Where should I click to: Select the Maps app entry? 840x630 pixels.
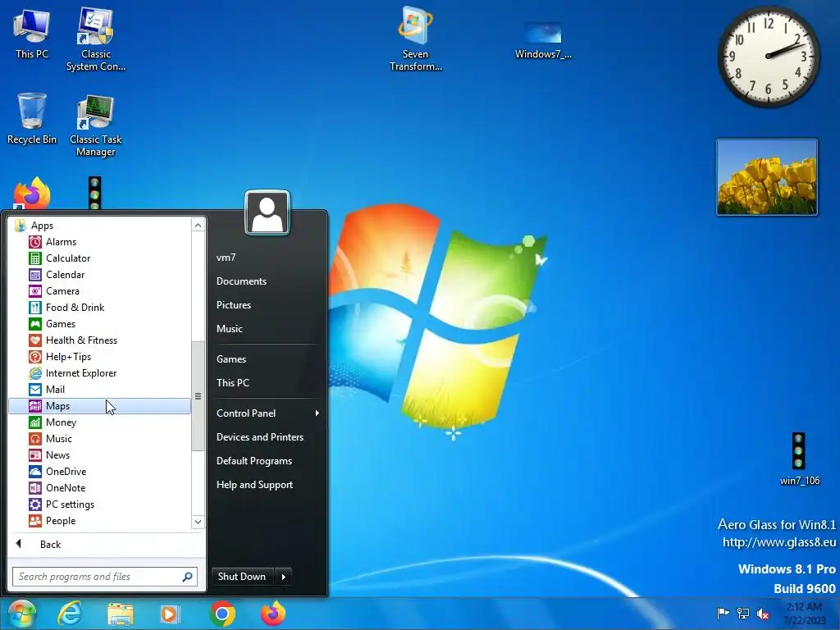pyautogui.click(x=99, y=406)
